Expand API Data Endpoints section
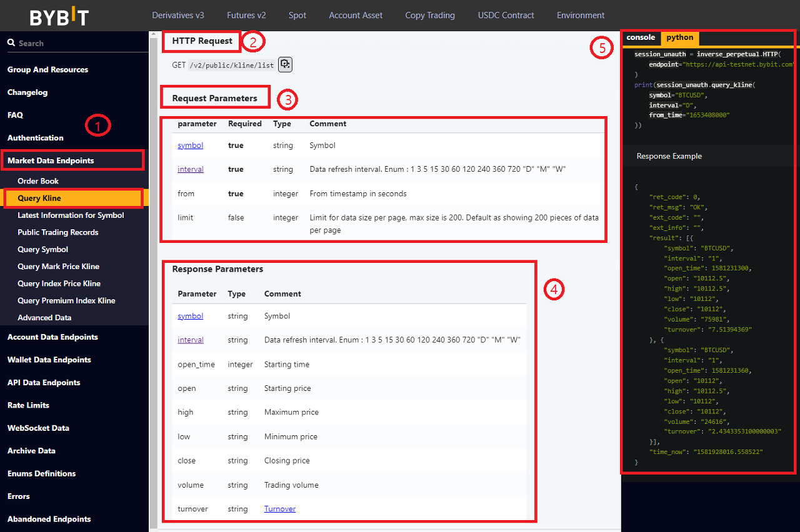 [x=44, y=383]
